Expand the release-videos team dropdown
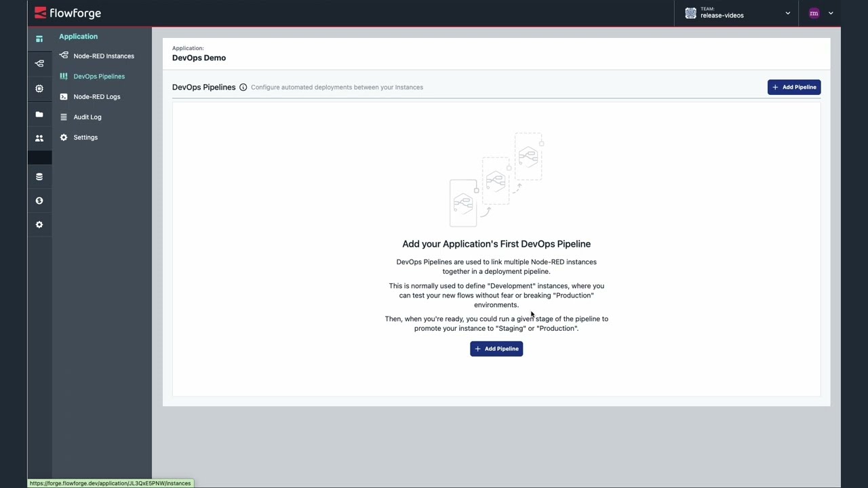The height and width of the screenshot is (488, 868). 788,13
